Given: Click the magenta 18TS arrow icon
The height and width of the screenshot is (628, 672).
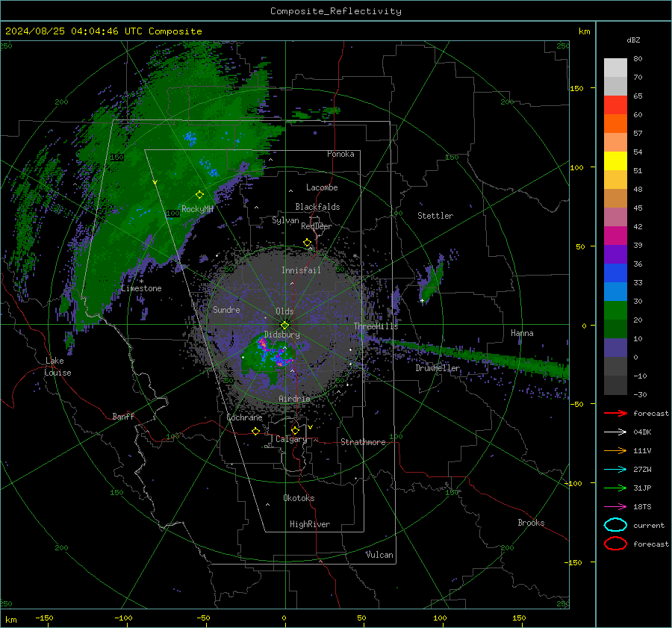Looking at the screenshot, I should pyautogui.click(x=615, y=507).
